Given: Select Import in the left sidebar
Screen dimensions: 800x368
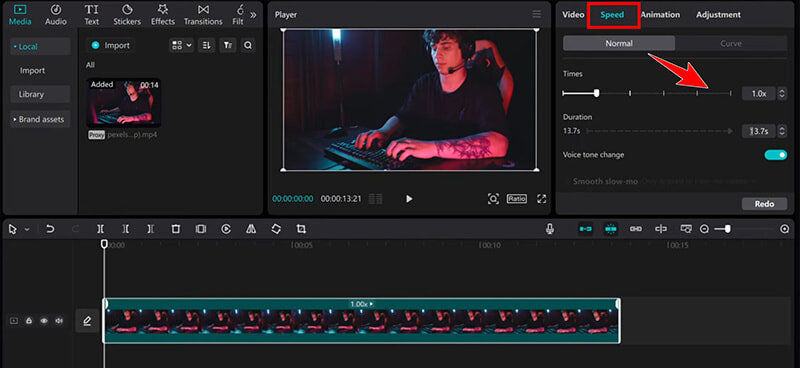Looking at the screenshot, I should tap(33, 70).
